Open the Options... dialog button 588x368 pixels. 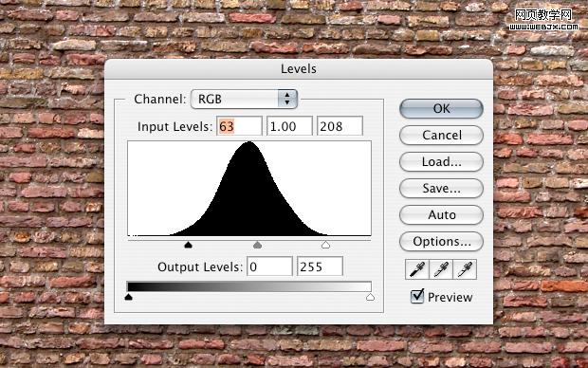click(441, 242)
